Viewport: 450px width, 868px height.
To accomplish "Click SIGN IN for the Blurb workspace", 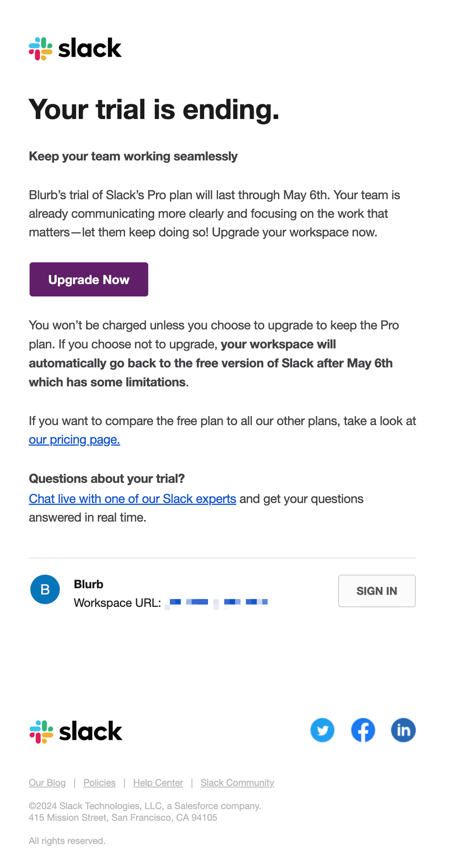I will 377,591.
